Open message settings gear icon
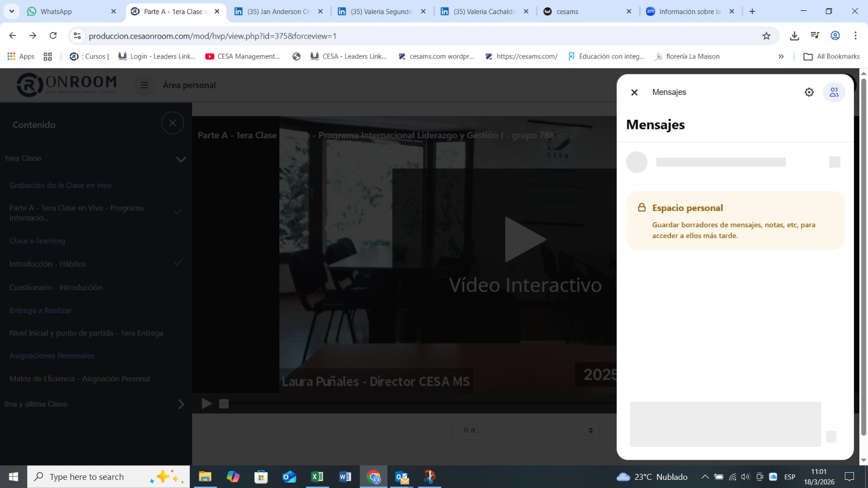Viewport: 868px width, 488px height. click(x=809, y=92)
